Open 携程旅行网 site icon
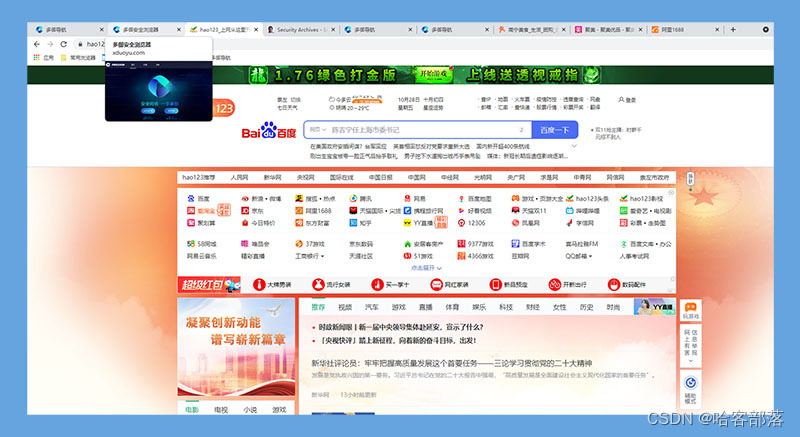The height and width of the screenshot is (437, 800). coord(407,211)
